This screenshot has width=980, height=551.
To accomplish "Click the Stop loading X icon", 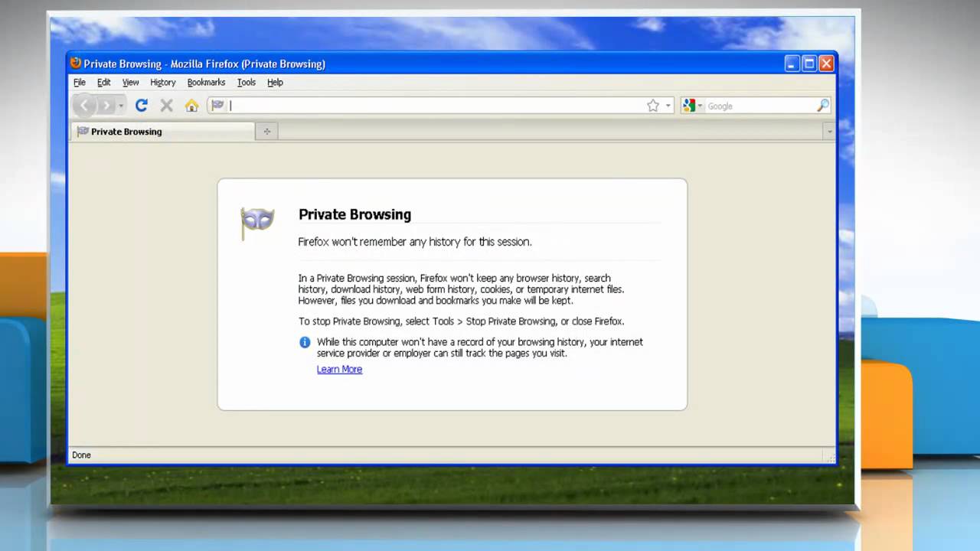I will pyautogui.click(x=166, y=106).
